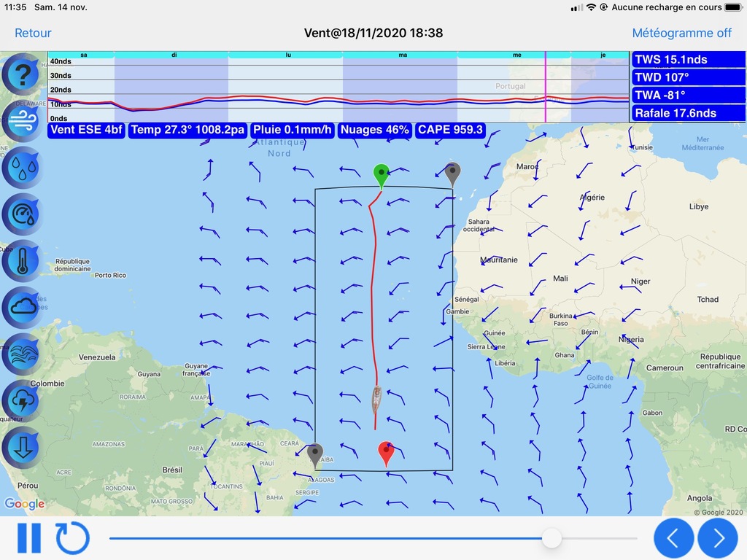Select the pressure gauge layer icon
This screenshot has width=747, height=560.
[21, 214]
